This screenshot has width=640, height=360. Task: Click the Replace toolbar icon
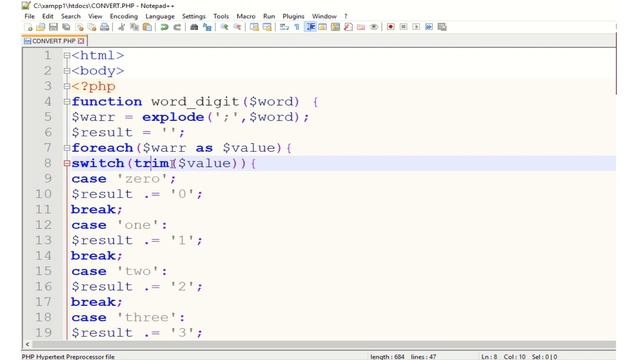(207, 27)
